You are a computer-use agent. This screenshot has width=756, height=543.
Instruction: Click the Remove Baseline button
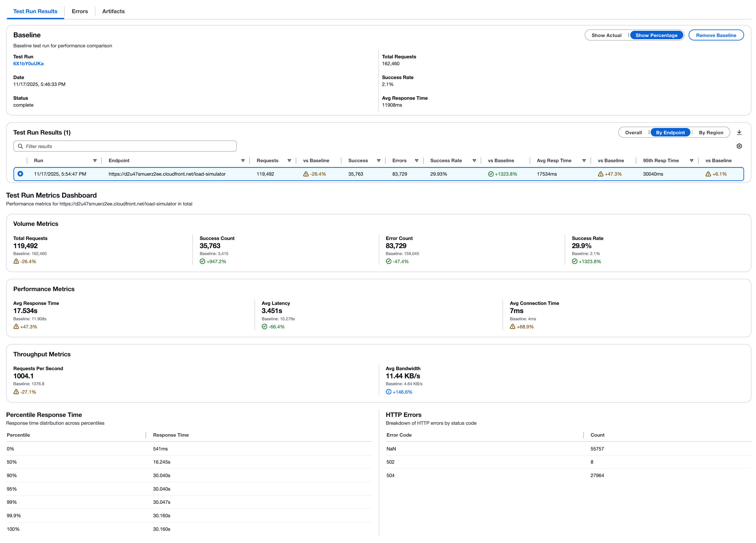coord(716,35)
